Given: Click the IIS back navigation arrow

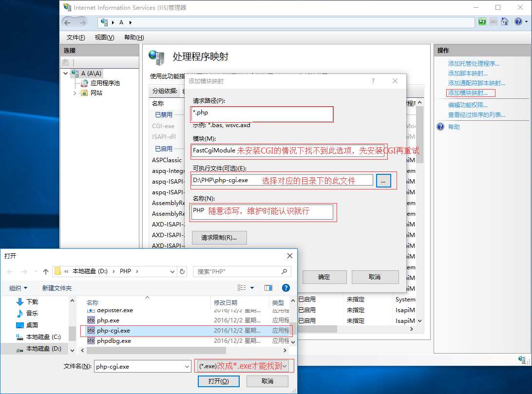Looking at the screenshot, I should [68, 23].
